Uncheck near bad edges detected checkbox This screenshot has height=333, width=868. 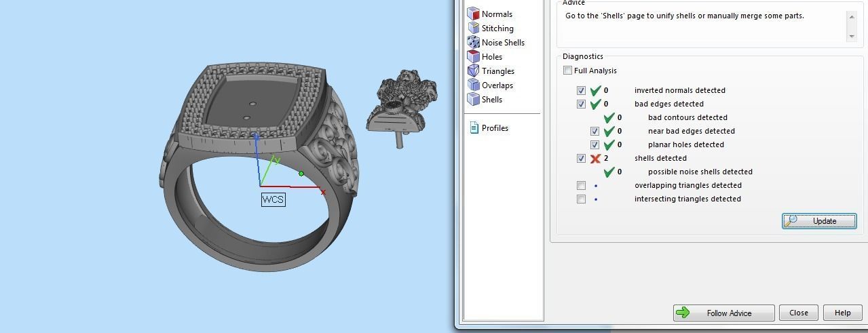coord(595,131)
